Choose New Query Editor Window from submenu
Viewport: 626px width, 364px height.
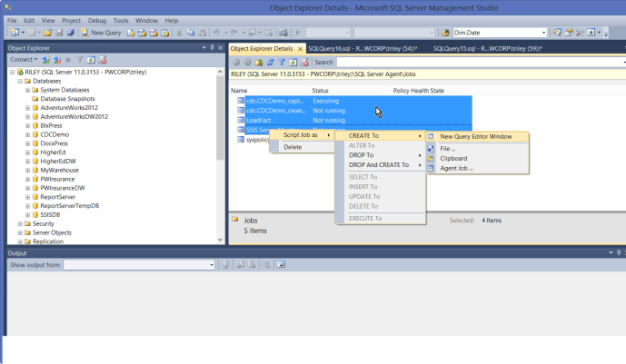pyautogui.click(x=476, y=136)
